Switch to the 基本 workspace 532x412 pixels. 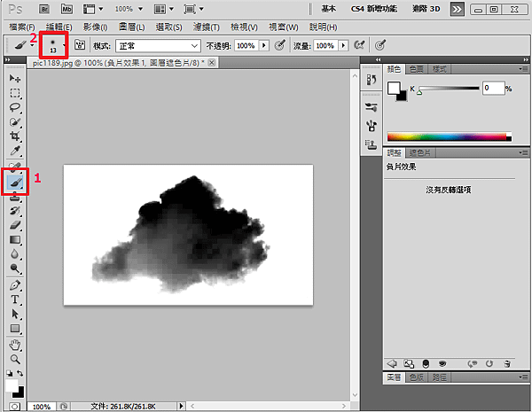click(x=328, y=9)
